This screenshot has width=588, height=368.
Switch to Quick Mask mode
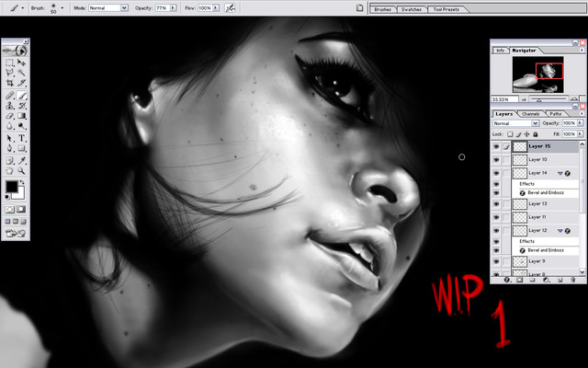click(21, 209)
